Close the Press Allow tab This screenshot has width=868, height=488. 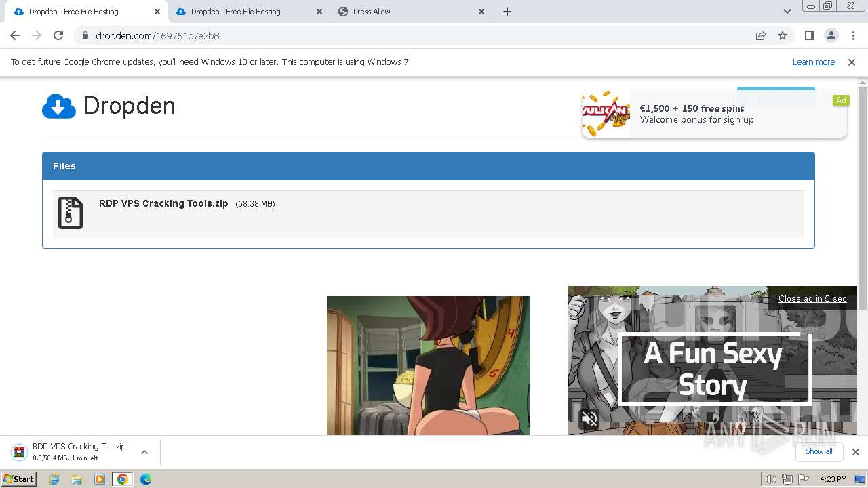click(x=481, y=12)
